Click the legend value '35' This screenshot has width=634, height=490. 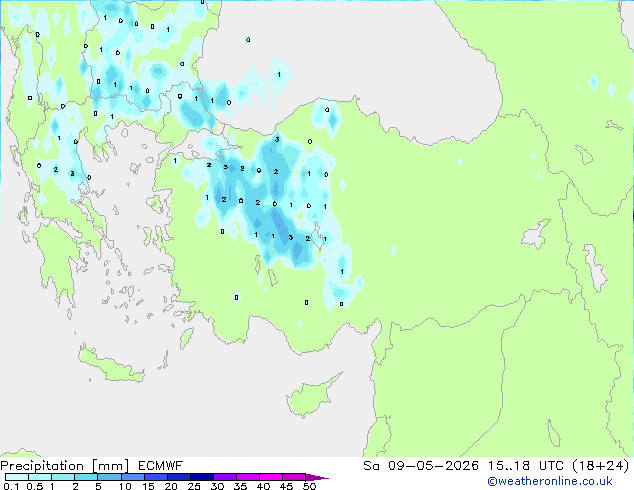click(x=240, y=486)
